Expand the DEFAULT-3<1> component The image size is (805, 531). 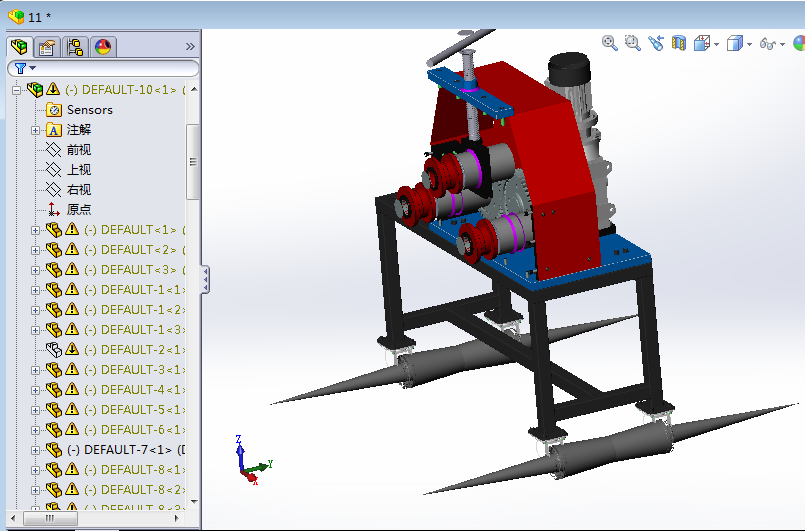[x=35, y=370]
